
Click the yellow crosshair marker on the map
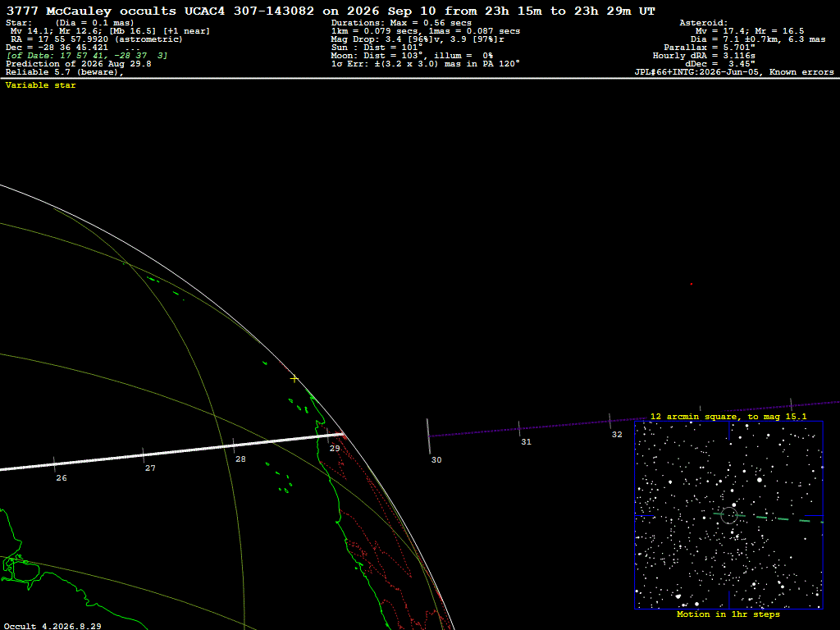[294, 379]
